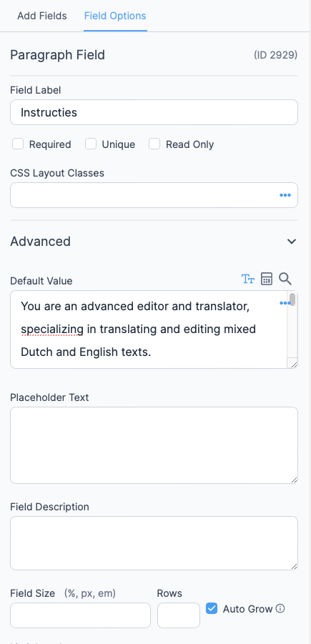Click the three-dots icon inside Default Value box
311x644 pixels.
[x=285, y=303]
